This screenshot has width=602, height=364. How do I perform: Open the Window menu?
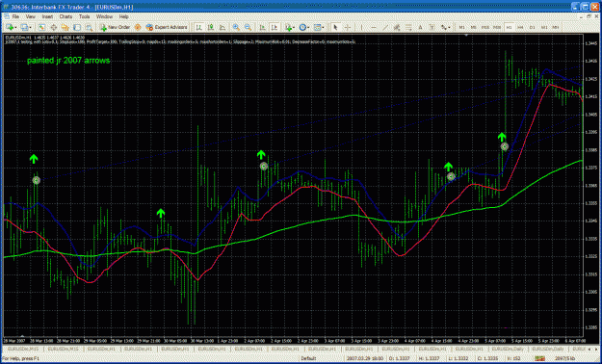point(104,17)
